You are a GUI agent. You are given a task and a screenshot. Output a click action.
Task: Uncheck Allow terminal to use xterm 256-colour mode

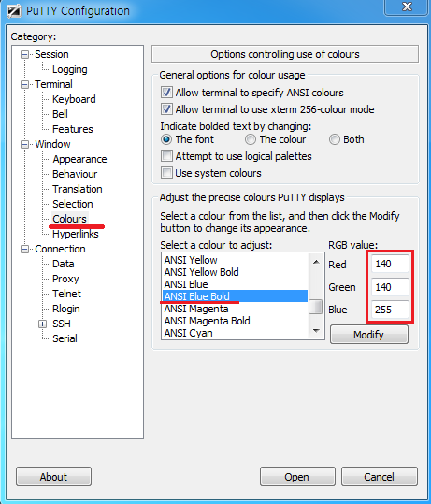tap(166, 109)
